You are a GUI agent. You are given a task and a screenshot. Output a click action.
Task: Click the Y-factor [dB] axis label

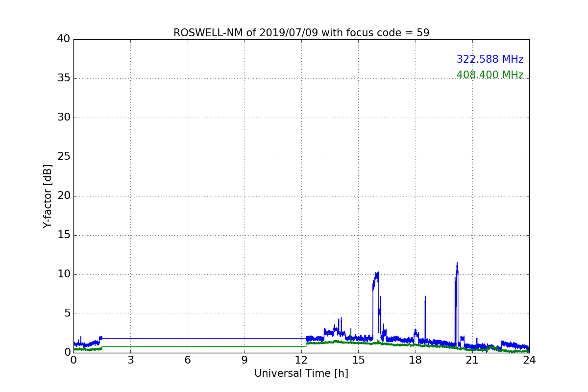click(48, 196)
